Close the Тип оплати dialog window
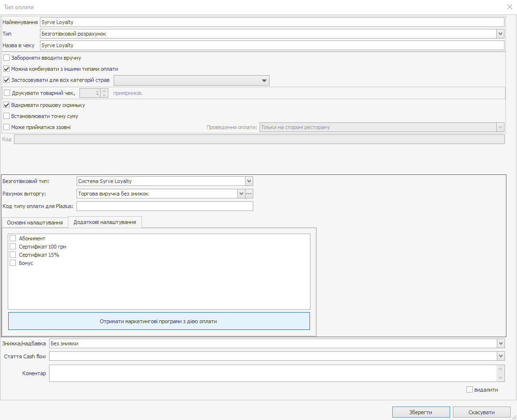 coord(510,7)
